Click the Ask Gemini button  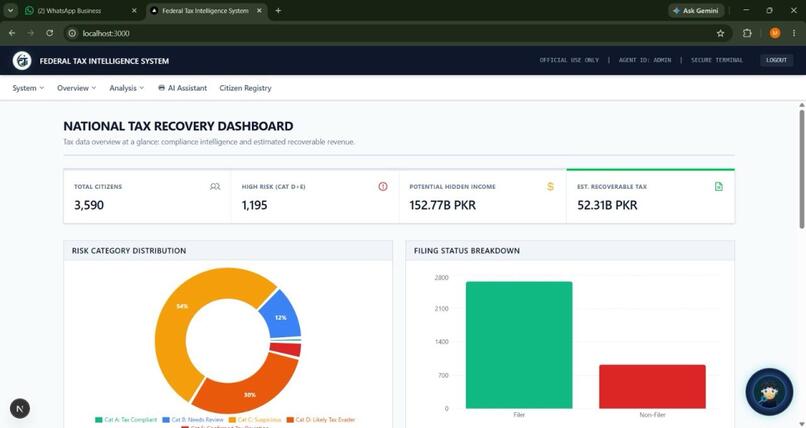[696, 11]
